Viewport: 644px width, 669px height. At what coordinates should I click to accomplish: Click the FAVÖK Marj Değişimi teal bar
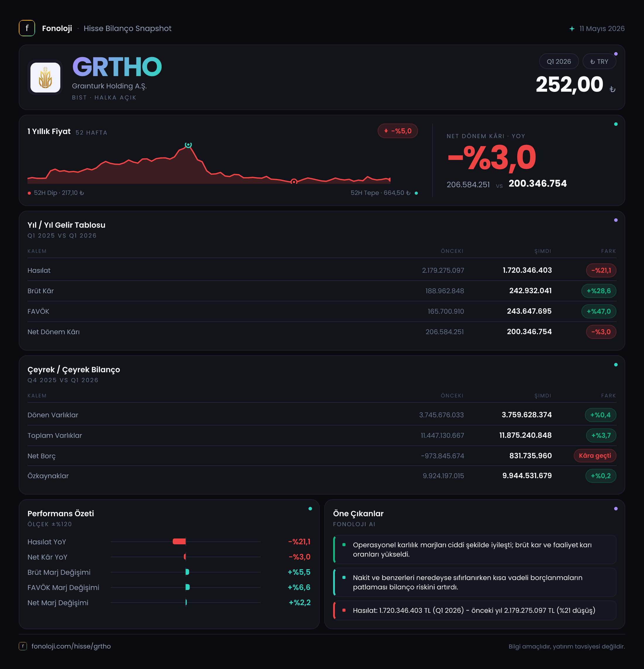pos(187,587)
